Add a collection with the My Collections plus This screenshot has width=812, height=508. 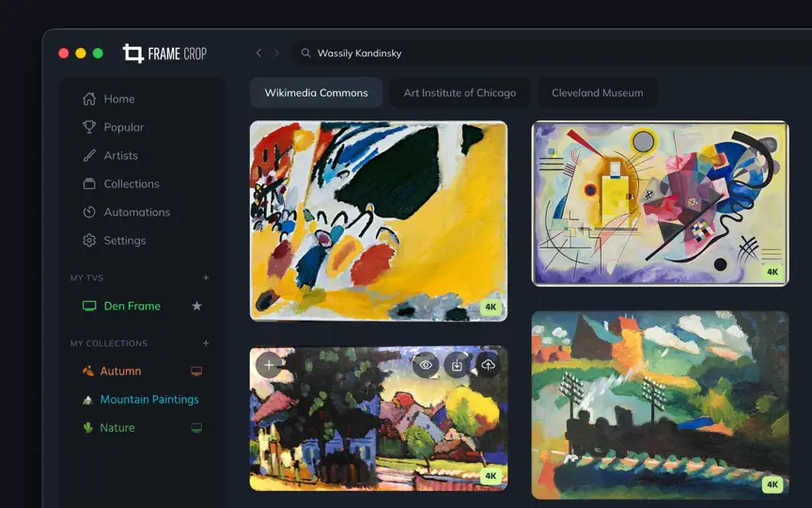coord(206,343)
